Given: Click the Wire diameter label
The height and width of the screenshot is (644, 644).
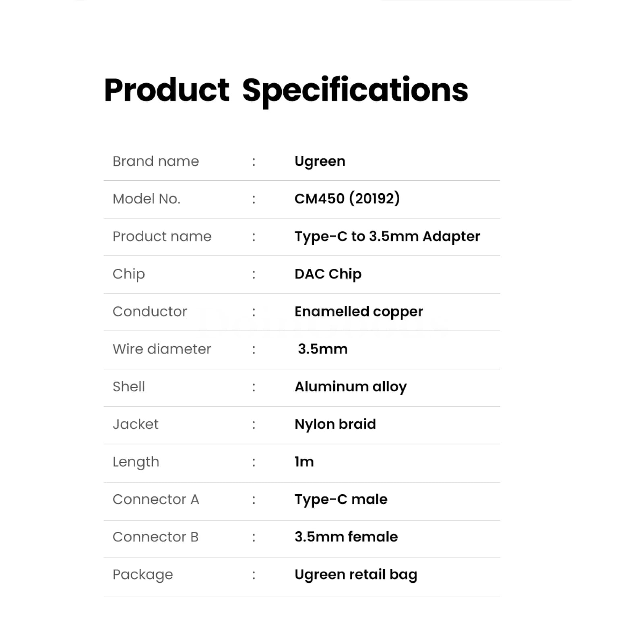Looking at the screenshot, I should 162,349.
